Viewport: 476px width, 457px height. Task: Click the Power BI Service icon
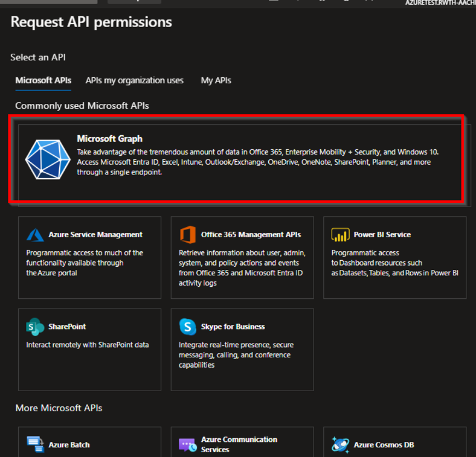340,235
